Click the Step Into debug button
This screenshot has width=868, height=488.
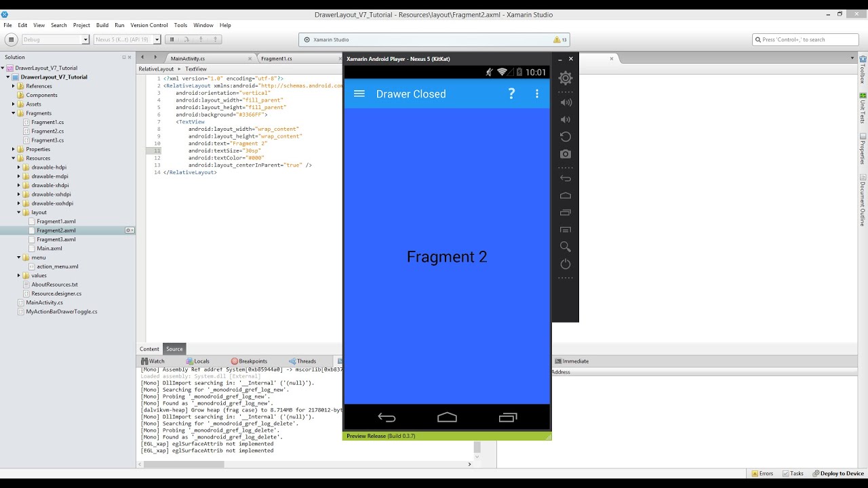[x=201, y=39]
